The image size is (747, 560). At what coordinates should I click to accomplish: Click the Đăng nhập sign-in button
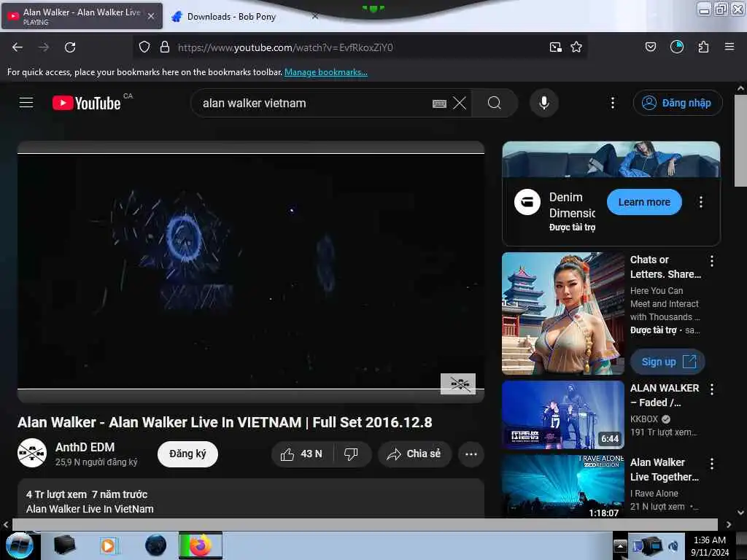678,103
